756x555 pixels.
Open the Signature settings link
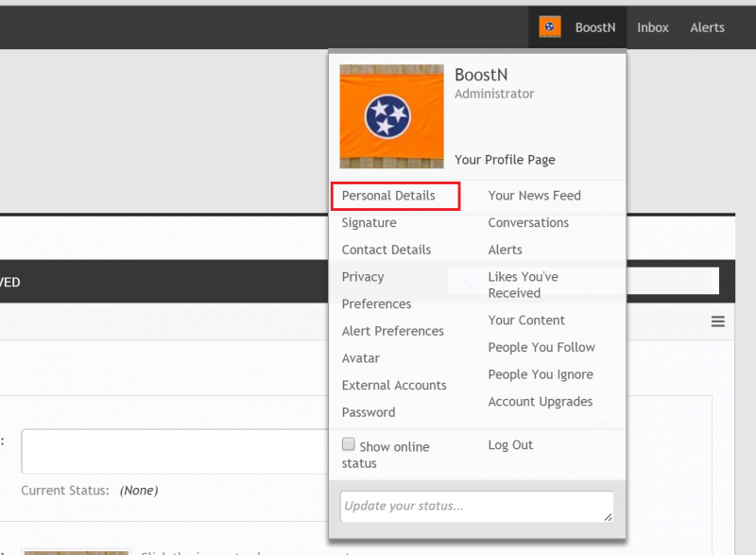pyautogui.click(x=369, y=223)
